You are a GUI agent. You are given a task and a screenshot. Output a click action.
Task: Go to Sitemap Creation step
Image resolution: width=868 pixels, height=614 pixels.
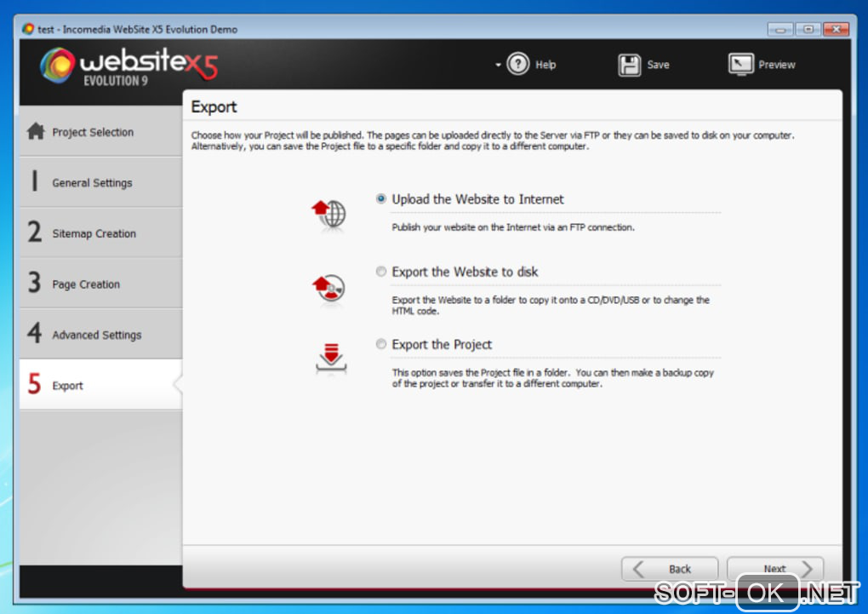(x=100, y=232)
